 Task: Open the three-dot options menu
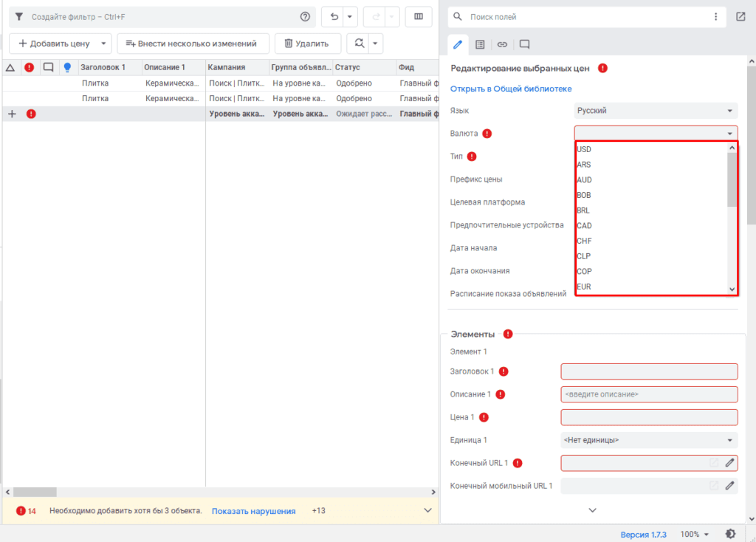(715, 17)
